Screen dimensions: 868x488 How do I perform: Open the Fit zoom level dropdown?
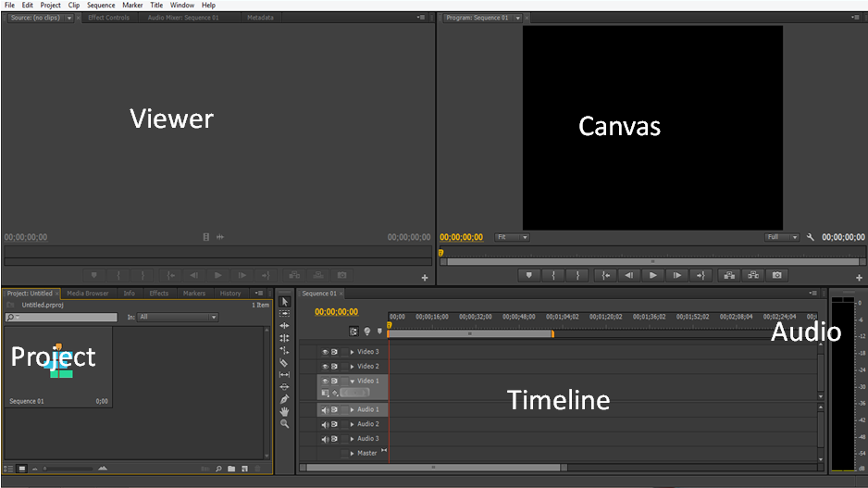(512, 237)
